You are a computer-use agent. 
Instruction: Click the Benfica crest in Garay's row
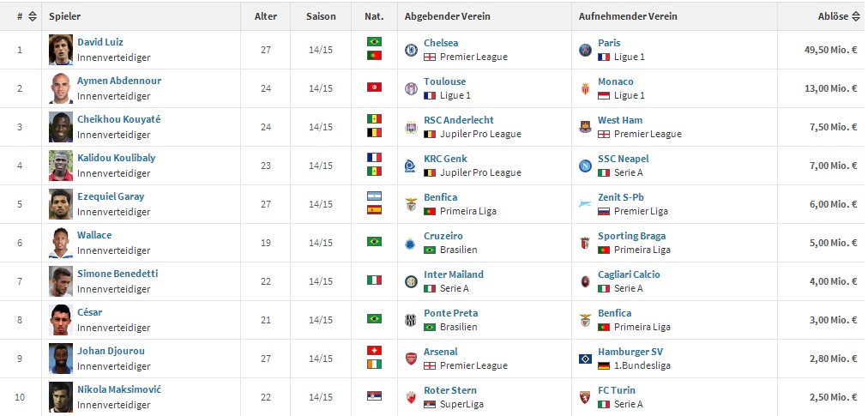point(412,204)
